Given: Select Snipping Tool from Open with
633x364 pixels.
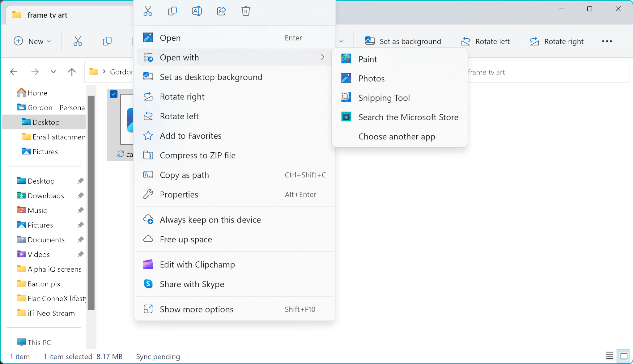Looking at the screenshot, I should 384,98.
